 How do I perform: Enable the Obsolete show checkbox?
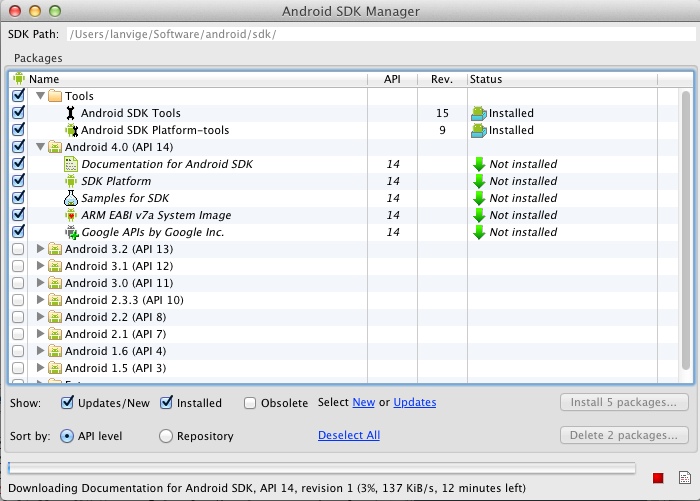[250, 403]
